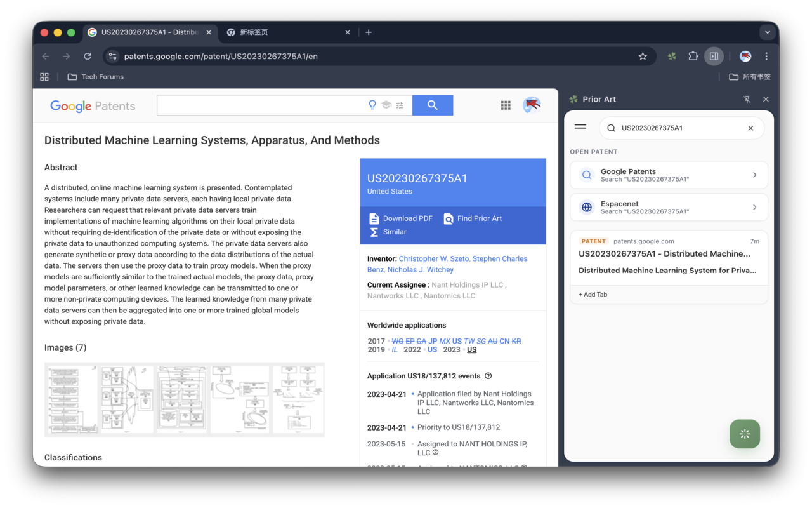Click the green floating sparkle button

click(745, 434)
